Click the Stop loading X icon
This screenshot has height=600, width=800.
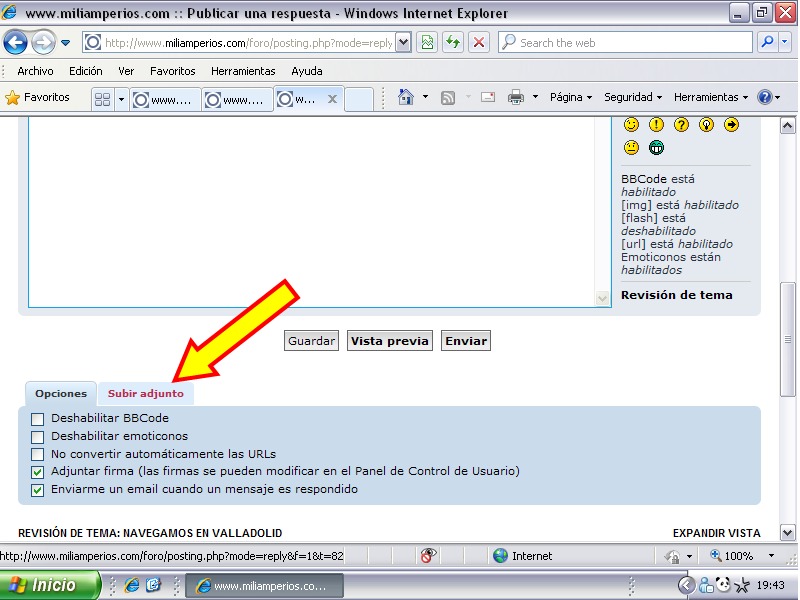(x=479, y=43)
